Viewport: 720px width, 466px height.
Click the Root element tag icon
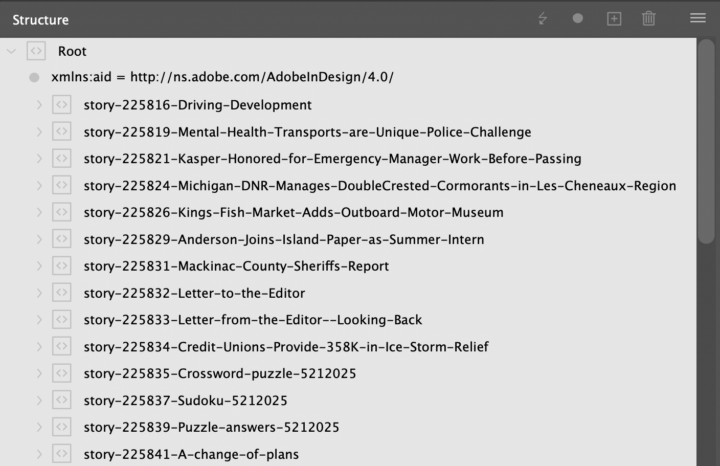[x=36, y=51]
